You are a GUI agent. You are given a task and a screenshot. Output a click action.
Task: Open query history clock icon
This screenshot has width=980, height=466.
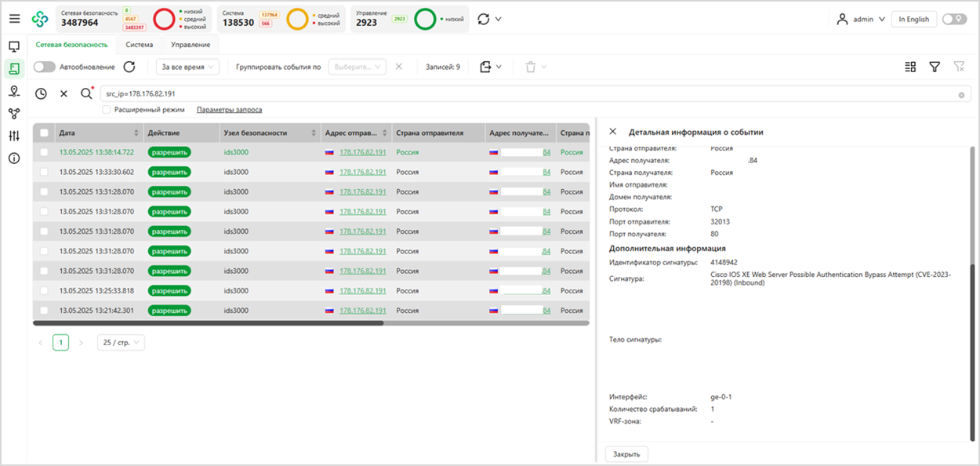pyautogui.click(x=41, y=94)
